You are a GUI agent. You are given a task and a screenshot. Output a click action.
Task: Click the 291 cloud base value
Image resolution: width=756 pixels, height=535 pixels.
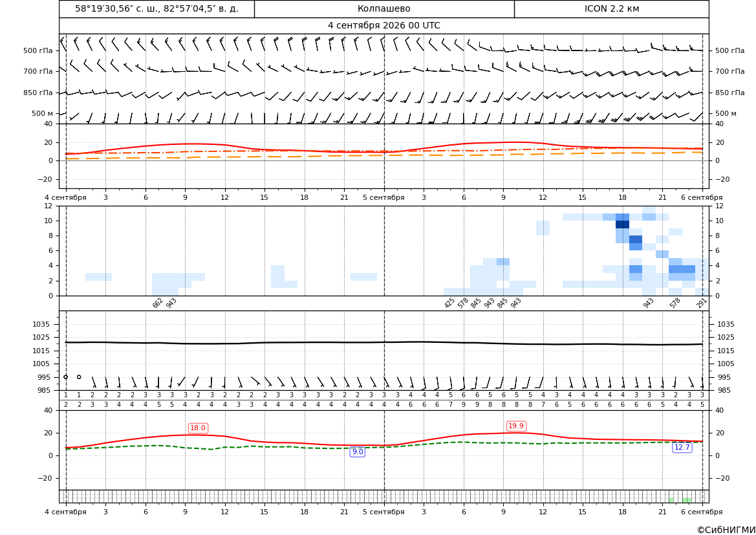(702, 303)
